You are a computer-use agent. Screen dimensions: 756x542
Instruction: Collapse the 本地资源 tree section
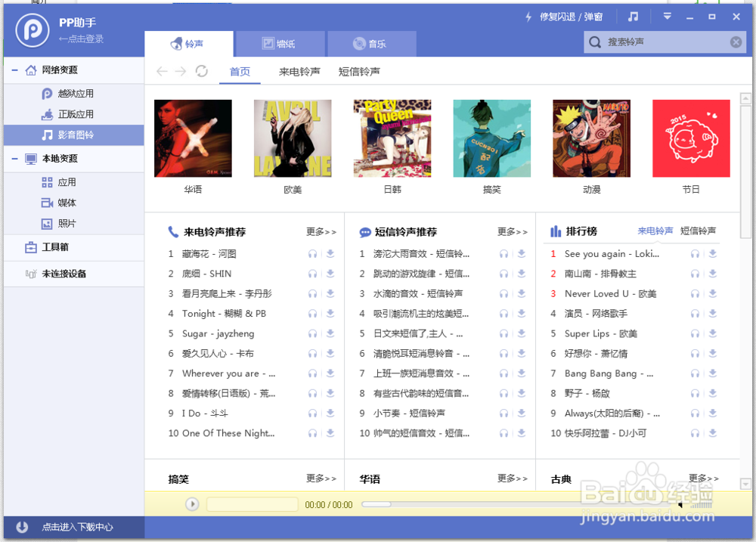click(x=15, y=159)
